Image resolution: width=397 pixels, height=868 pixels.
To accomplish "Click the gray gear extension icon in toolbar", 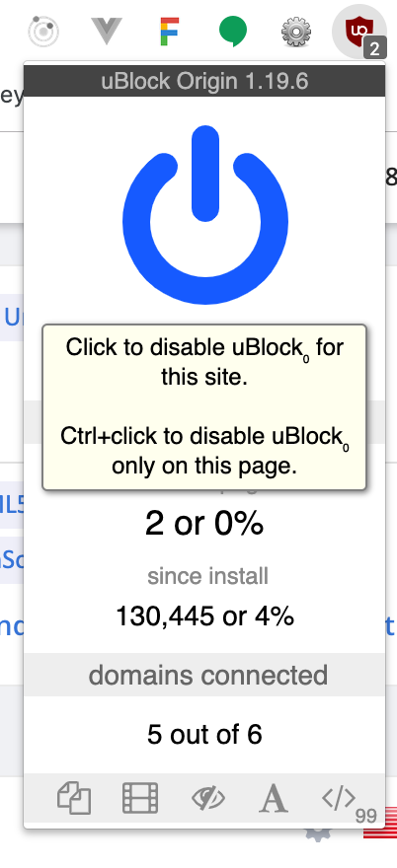I will pos(295,32).
